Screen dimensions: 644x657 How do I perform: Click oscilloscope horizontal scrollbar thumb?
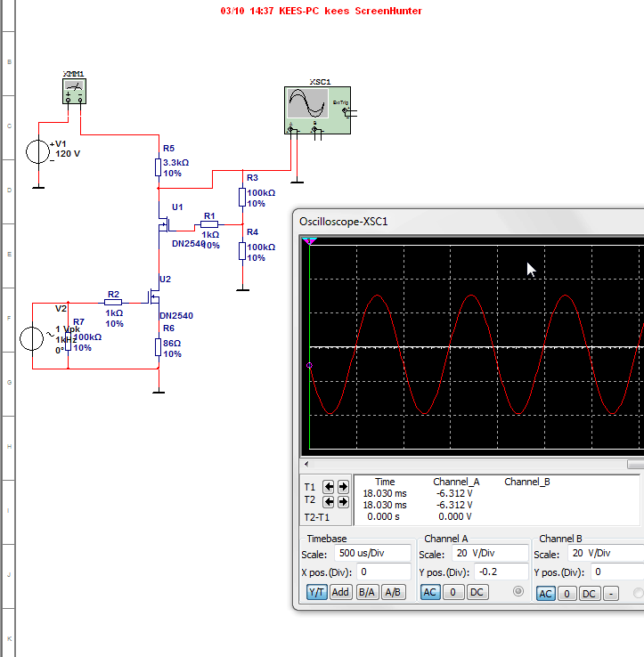[636, 464]
